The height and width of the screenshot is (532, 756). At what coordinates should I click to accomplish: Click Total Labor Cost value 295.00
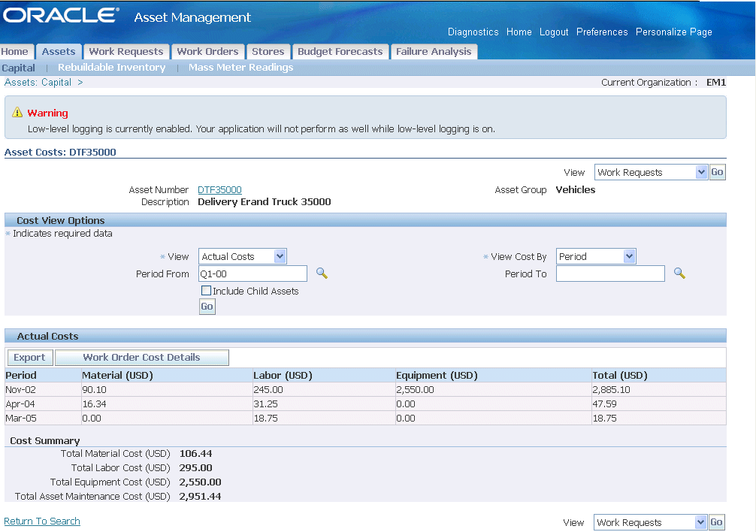195,468
